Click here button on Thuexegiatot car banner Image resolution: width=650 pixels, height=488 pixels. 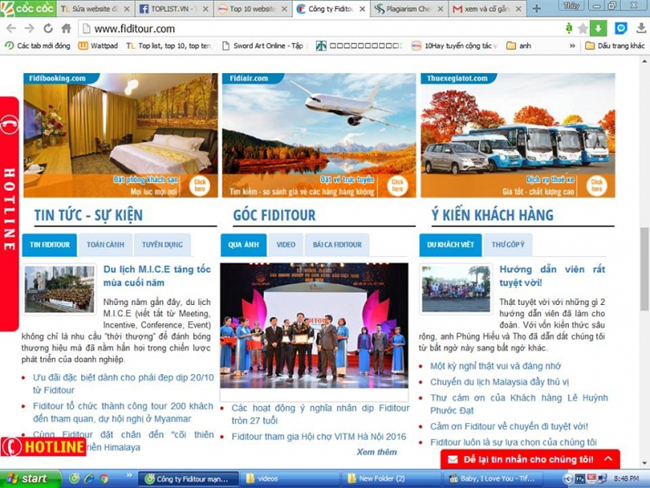(x=597, y=186)
